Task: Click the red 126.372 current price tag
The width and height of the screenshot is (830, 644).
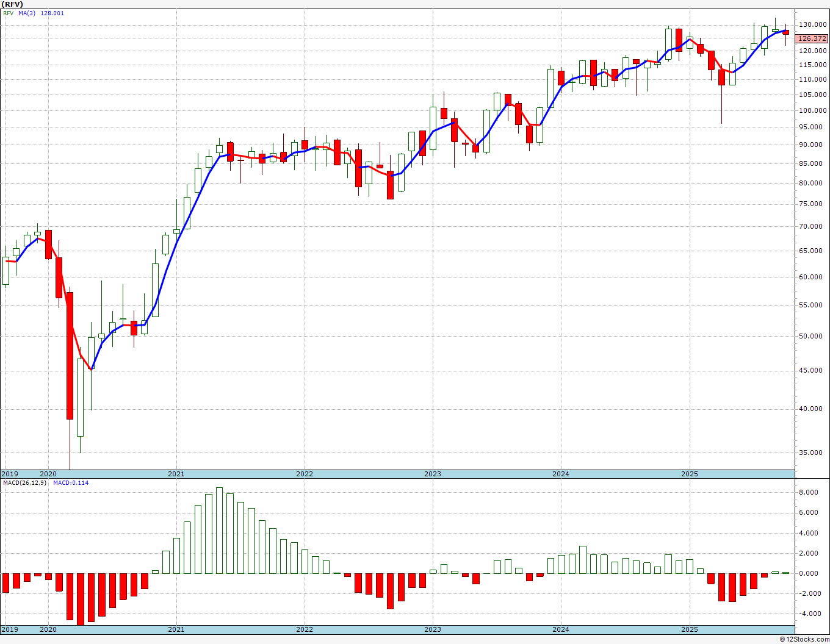Action: [x=812, y=38]
